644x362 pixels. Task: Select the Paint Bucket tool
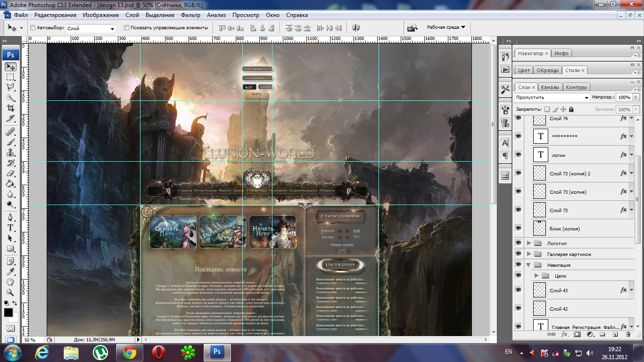coord(10,183)
